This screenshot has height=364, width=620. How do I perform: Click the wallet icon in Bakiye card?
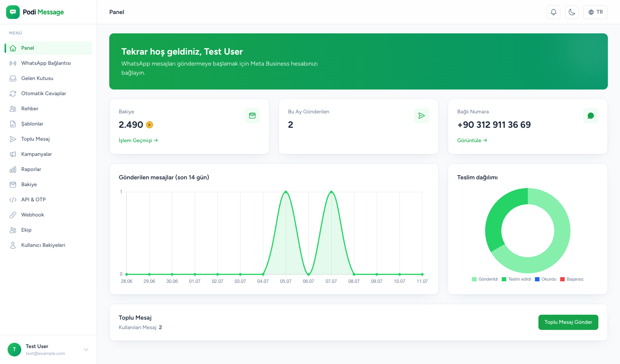(252, 116)
